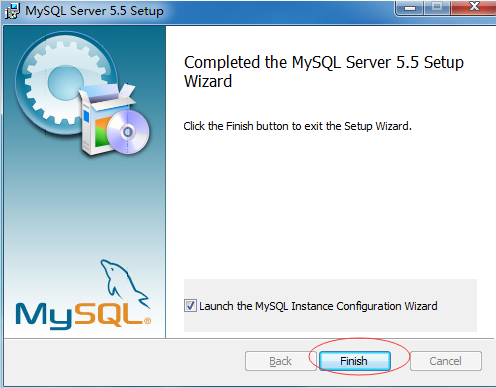Click the empty teal area of the side banner
The height and width of the screenshot is (388, 496).
pos(83,213)
